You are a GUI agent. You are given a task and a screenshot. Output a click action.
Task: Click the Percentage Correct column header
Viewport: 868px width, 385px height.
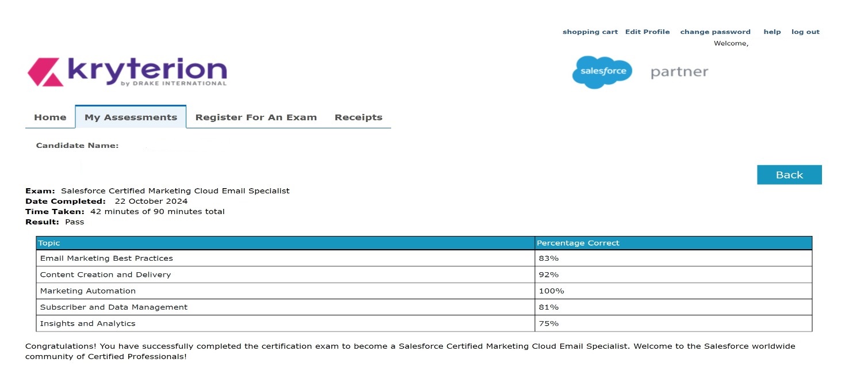pyautogui.click(x=674, y=243)
